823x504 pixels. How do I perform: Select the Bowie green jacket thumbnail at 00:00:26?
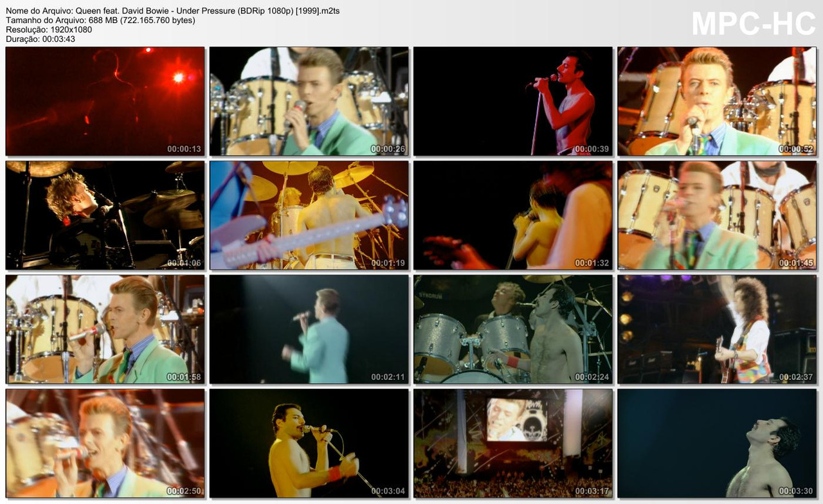309,100
